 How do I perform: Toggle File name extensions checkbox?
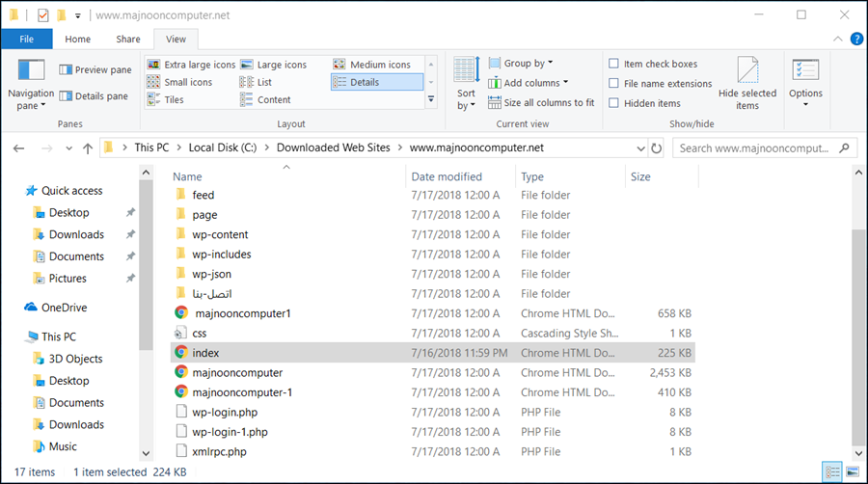614,84
